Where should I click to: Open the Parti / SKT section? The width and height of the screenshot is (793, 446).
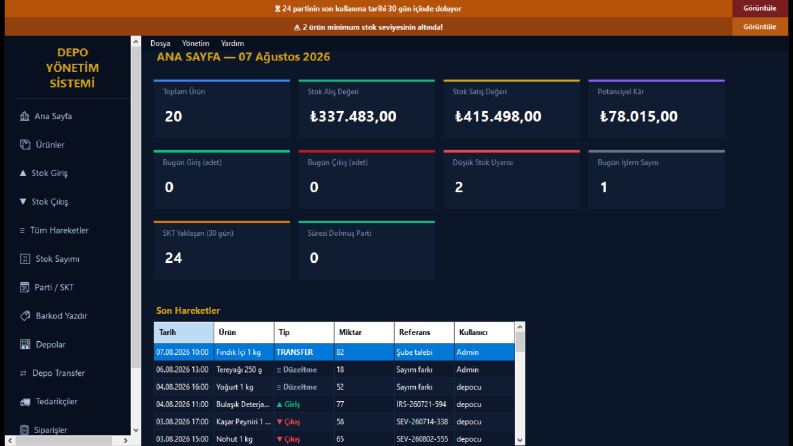pyautogui.click(x=54, y=287)
